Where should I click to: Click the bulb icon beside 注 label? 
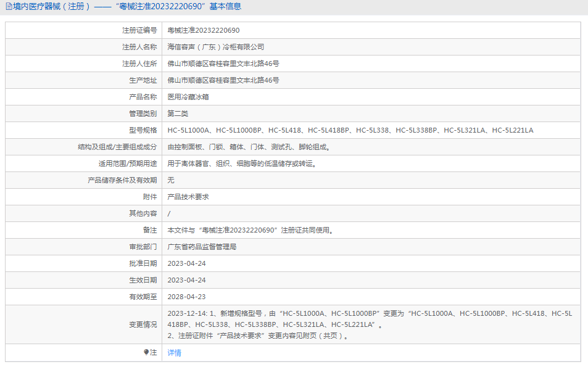tap(146, 352)
